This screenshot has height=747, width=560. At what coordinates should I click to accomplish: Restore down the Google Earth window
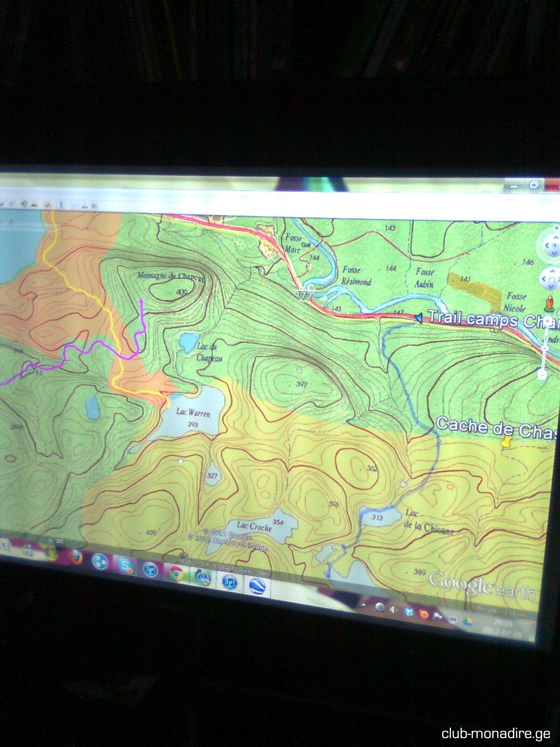(x=534, y=184)
